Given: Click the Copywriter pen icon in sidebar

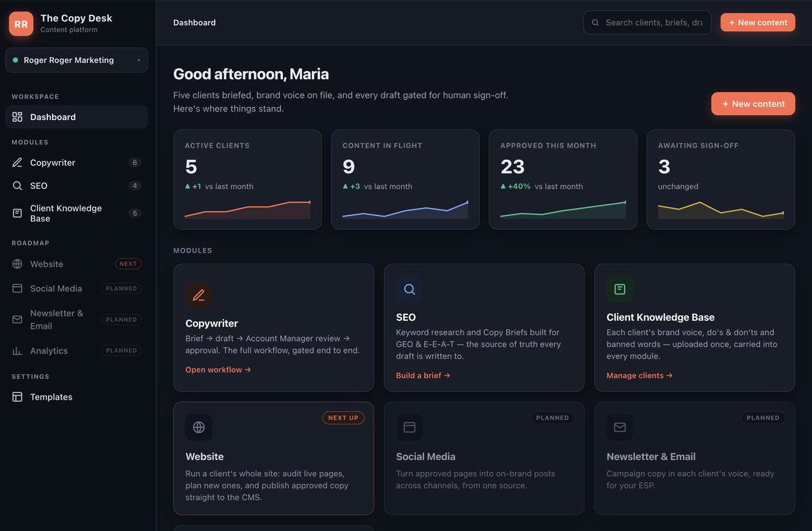Looking at the screenshot, I should [x=18, y=163].
